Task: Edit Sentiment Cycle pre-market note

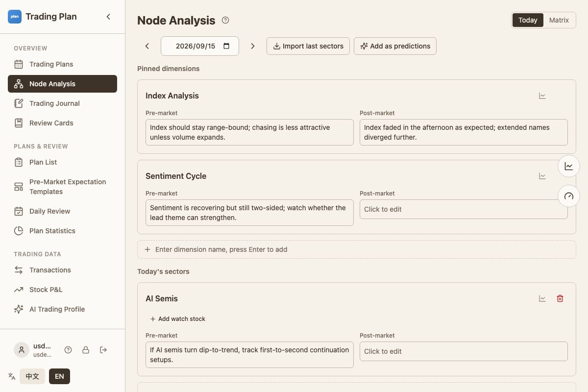Action: click(x=249, y=213)
